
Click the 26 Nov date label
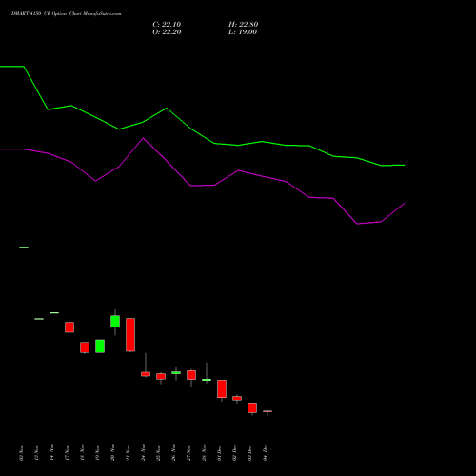point(173,452)
